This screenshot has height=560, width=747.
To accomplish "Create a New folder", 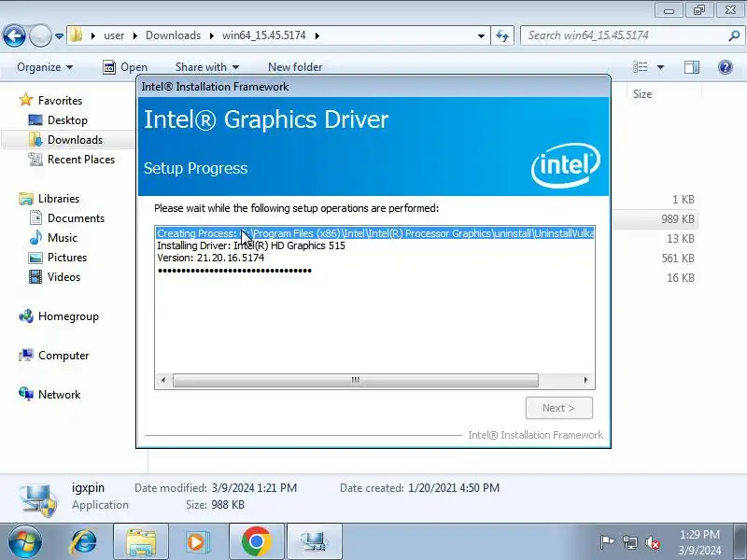I will [295, 67].
